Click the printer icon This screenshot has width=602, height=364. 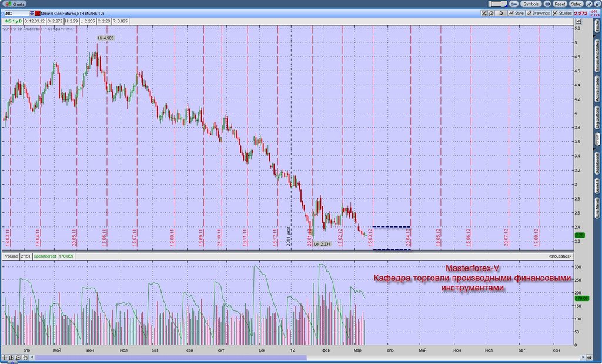tap(547, 4)
